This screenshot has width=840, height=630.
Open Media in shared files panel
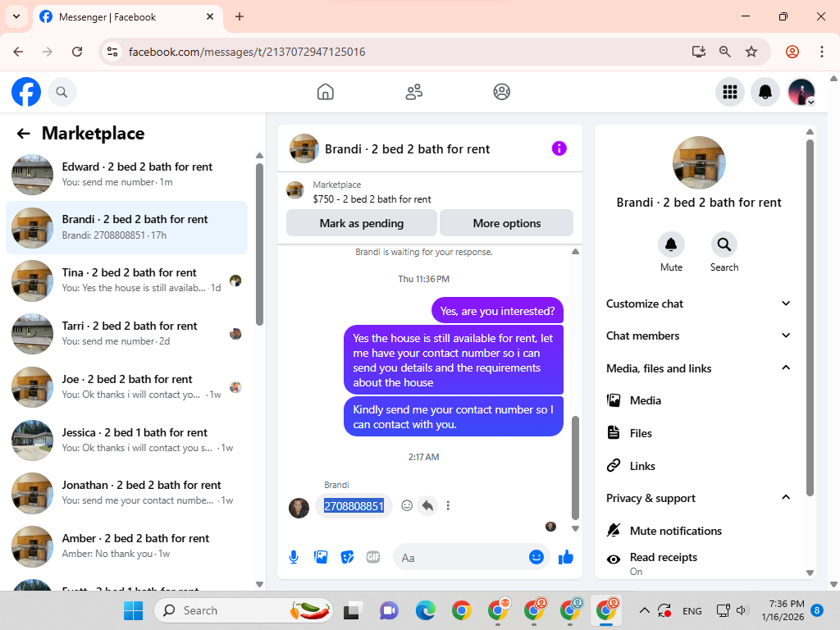pos(699,400)
